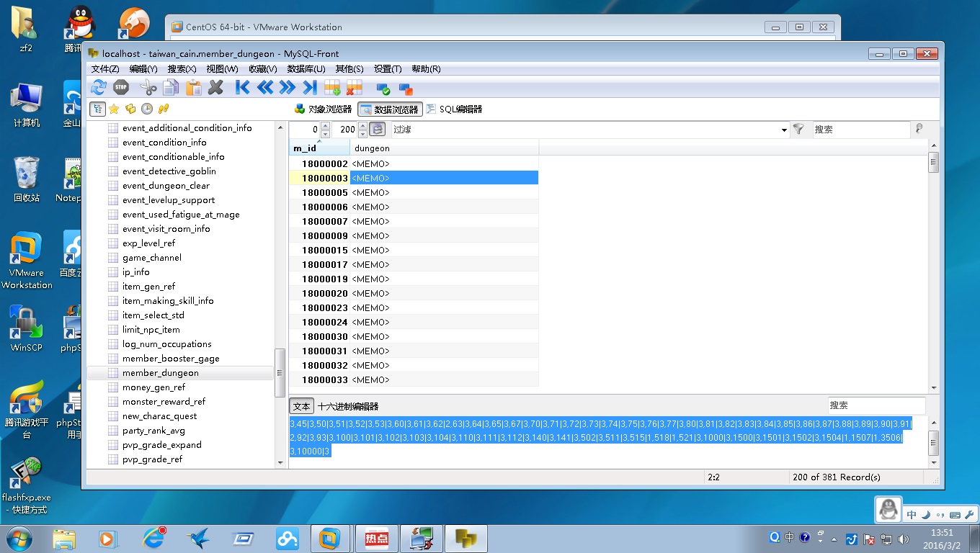Click the MySQL-Front taskbar button

click(x=466, y=538)
